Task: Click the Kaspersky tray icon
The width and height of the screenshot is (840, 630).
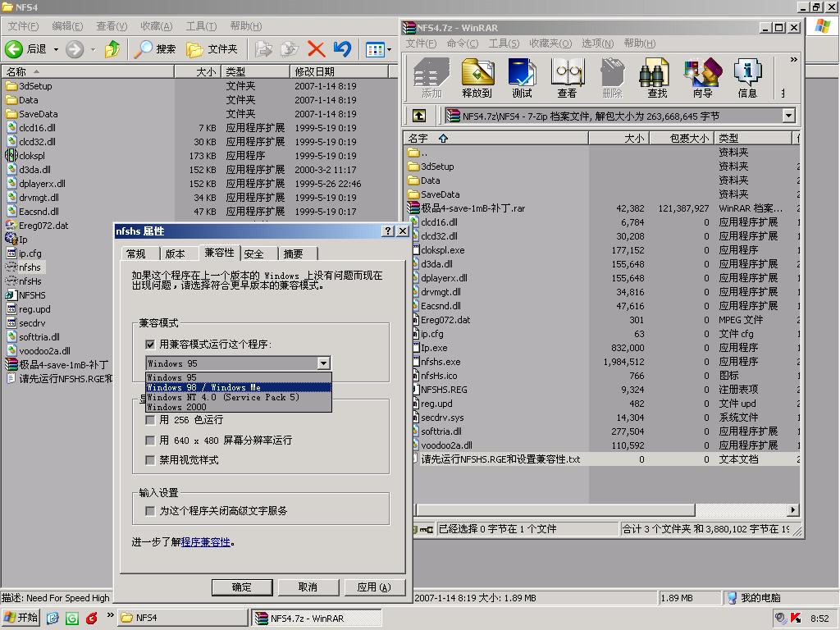Action: (796, 619)
